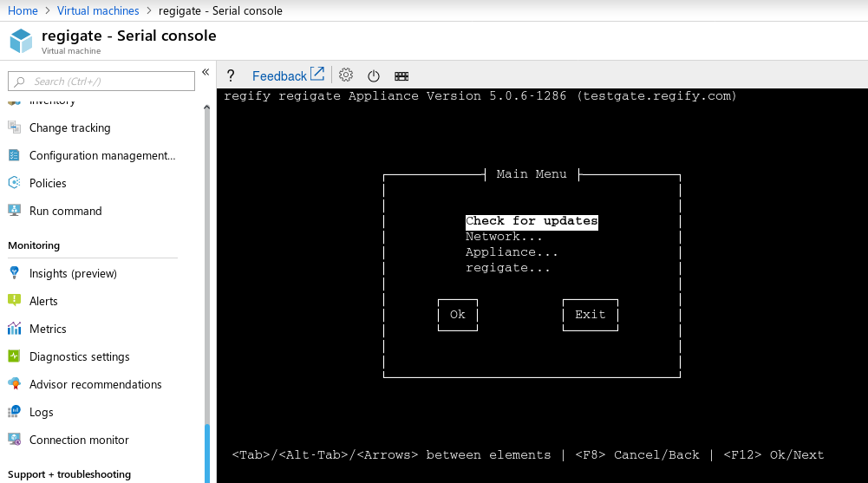
Task: Select regigate... in Main Menu
Action: 507,268
